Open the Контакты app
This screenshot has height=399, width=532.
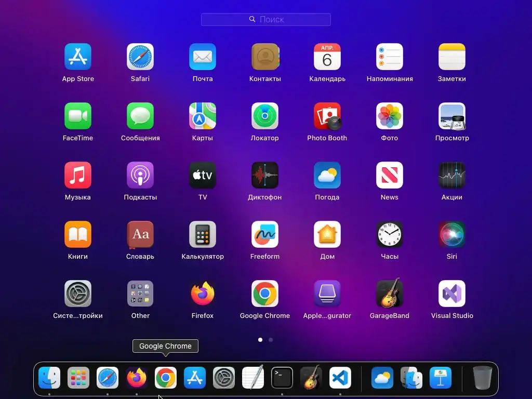point(265,57)
